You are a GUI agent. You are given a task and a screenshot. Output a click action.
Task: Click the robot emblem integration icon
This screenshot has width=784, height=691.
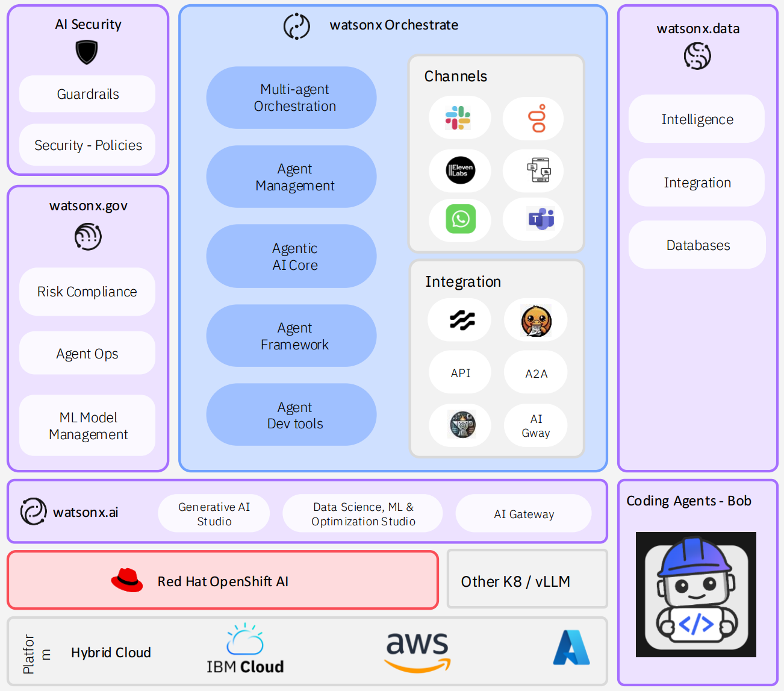click(x=462, y=425)
